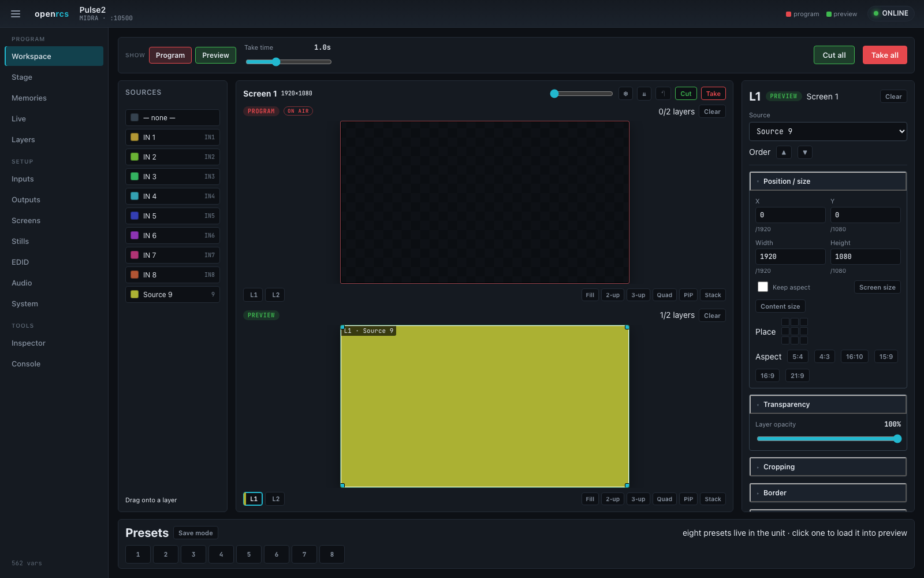Screen dimensions: 924x578
Task: Collapse the Position / size section
Action: tap(828, 181)
